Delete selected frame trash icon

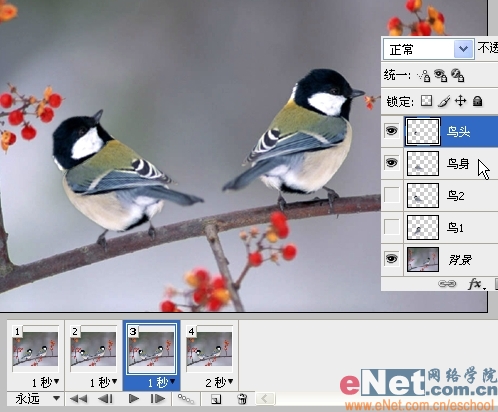[x=242, y=399]
